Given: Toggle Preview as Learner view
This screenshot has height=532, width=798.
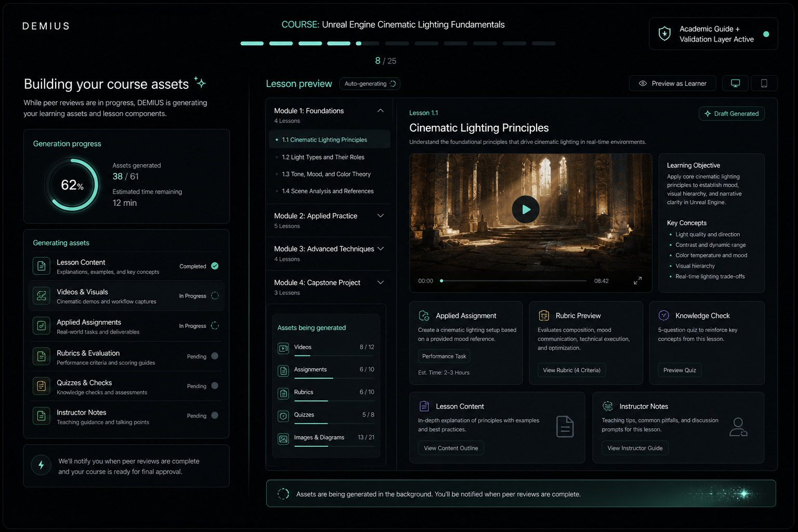Looking at the screenshot, I should (672, 83).
